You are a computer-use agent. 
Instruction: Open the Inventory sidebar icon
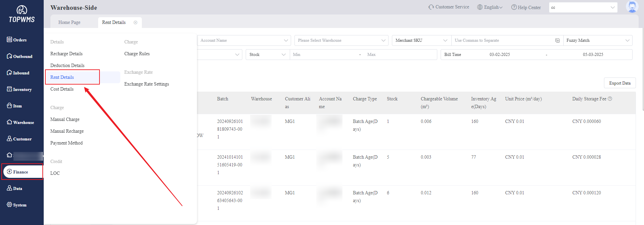9,89
